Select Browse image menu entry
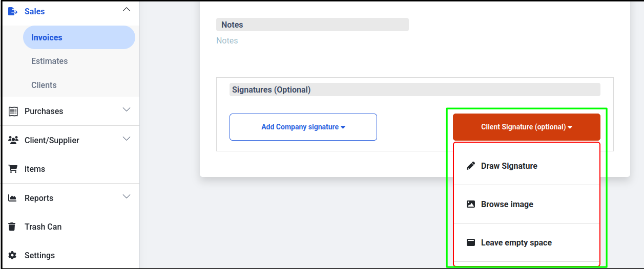This screenshot has width=644, height=269. tap(527, 204)
